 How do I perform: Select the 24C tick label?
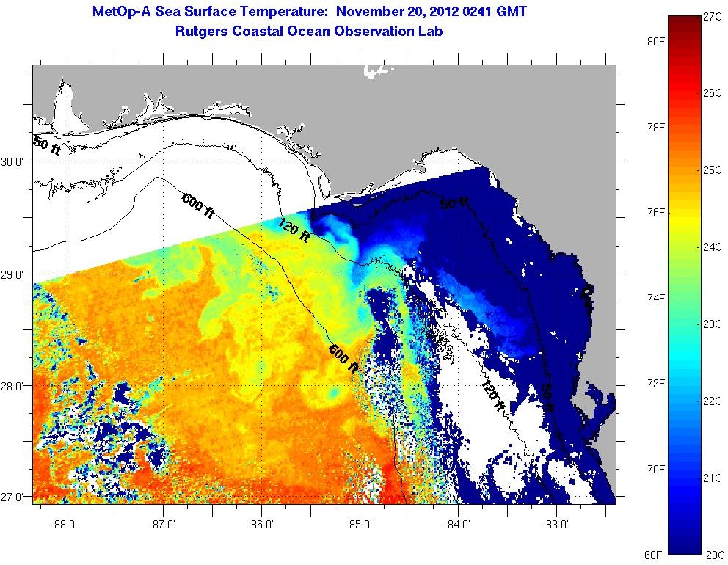pos(713,247)
